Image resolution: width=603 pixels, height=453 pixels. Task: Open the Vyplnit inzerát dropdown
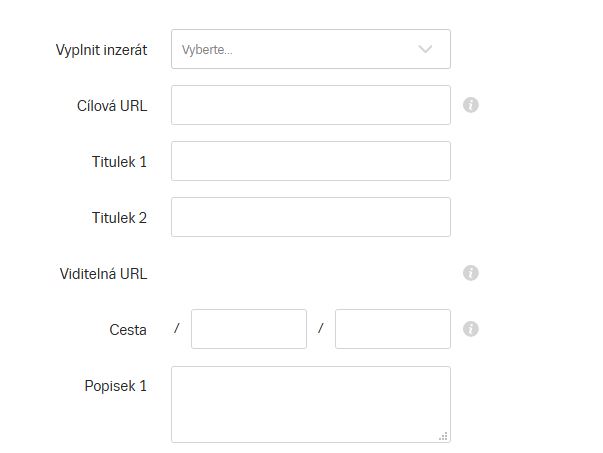[x=311, y=49]
